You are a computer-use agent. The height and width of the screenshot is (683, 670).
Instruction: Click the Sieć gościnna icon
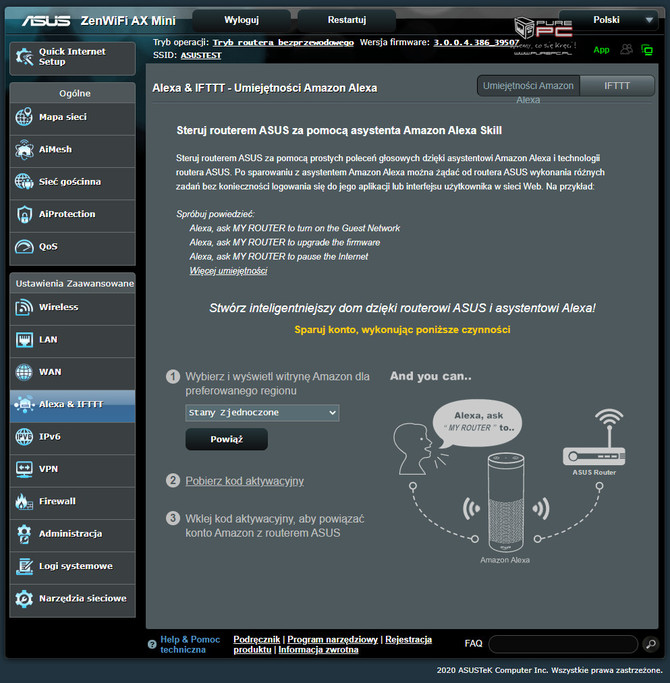pos(24,182)
